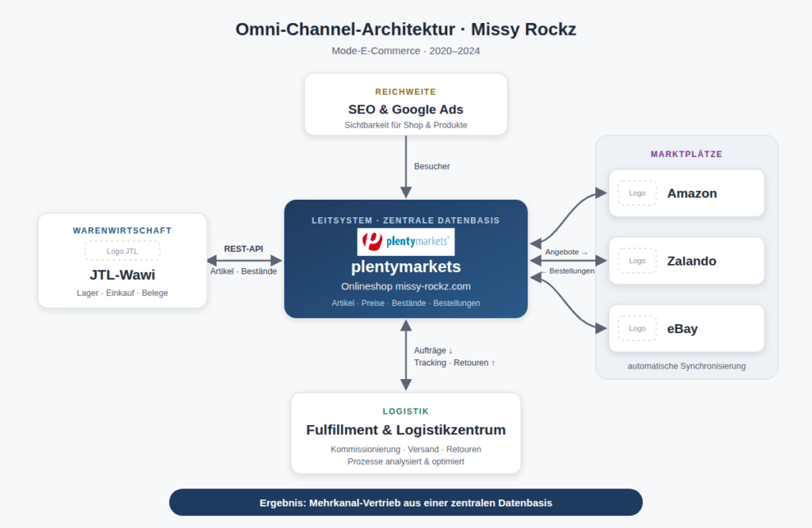The width and height of the screenshot is (812, 528).
Task: Click the Lager · Einkauf · Belege text
Action: pos(122,293)
